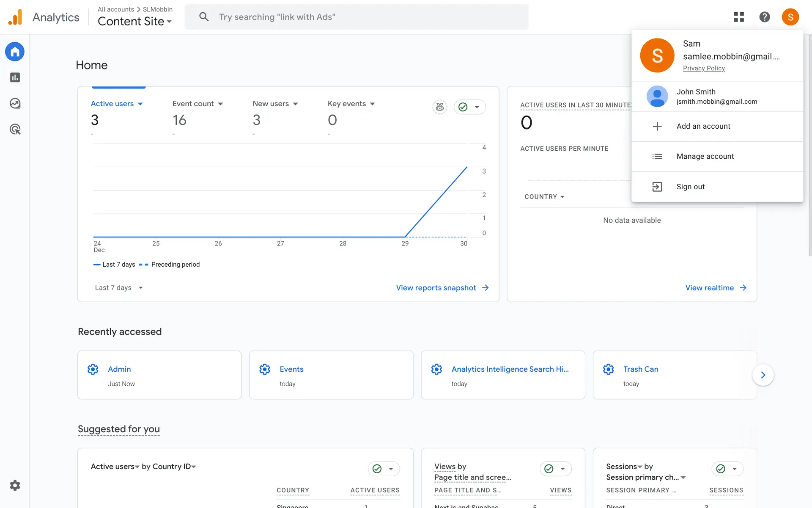812x508 pixels.
Task: Open the Advertising icon in the sidebar
Action: (x=15, y=130)
